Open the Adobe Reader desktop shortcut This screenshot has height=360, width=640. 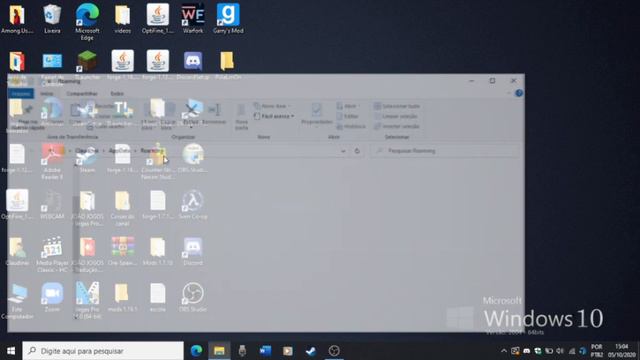coord(52,161)
